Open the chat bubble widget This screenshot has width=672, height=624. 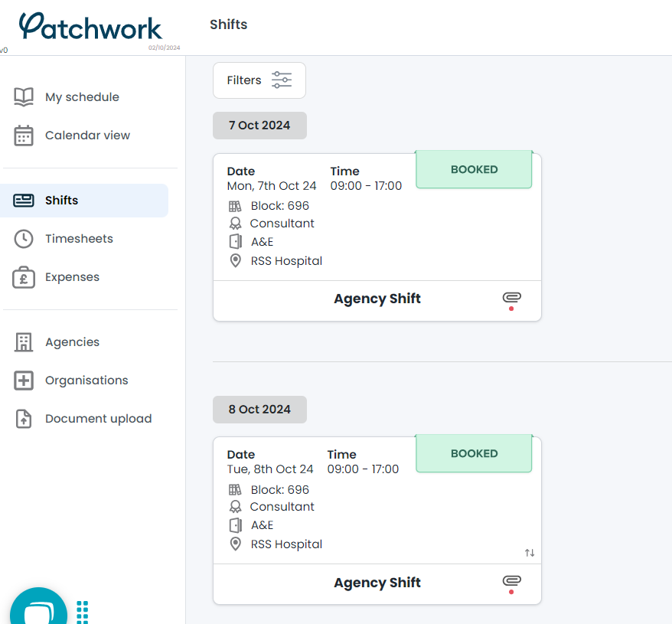click(x=38, y=607)
